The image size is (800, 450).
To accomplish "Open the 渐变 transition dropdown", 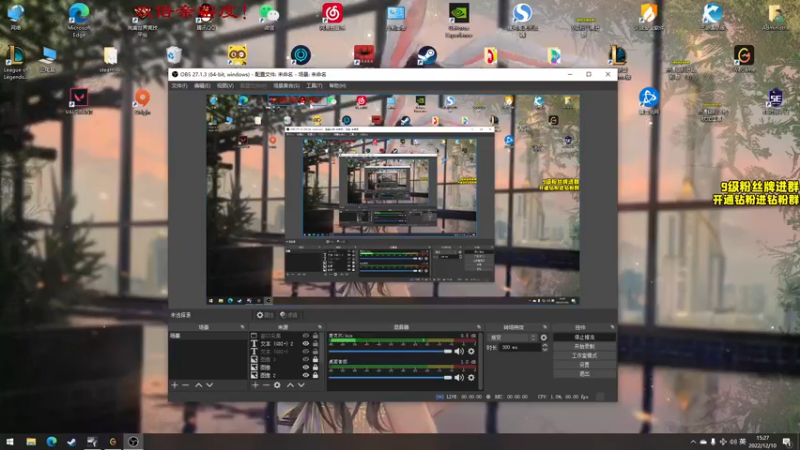I will pyautogui.click(x=512, y=337).
